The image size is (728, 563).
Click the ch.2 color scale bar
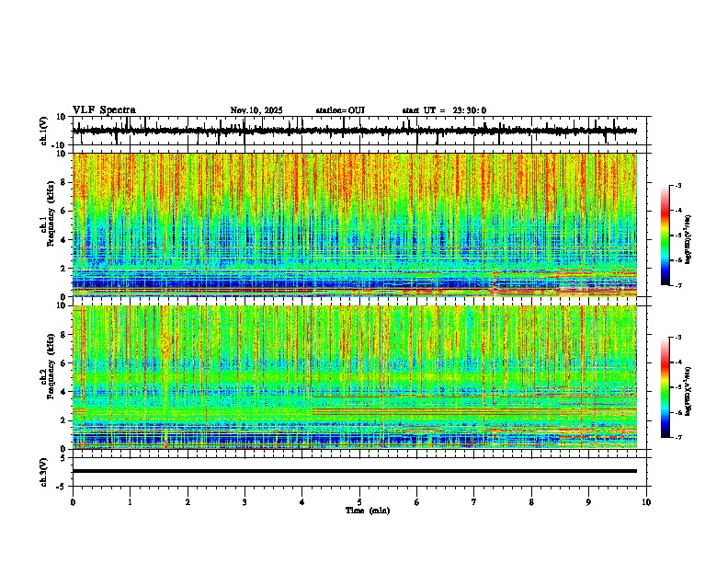tap(665, 387)
